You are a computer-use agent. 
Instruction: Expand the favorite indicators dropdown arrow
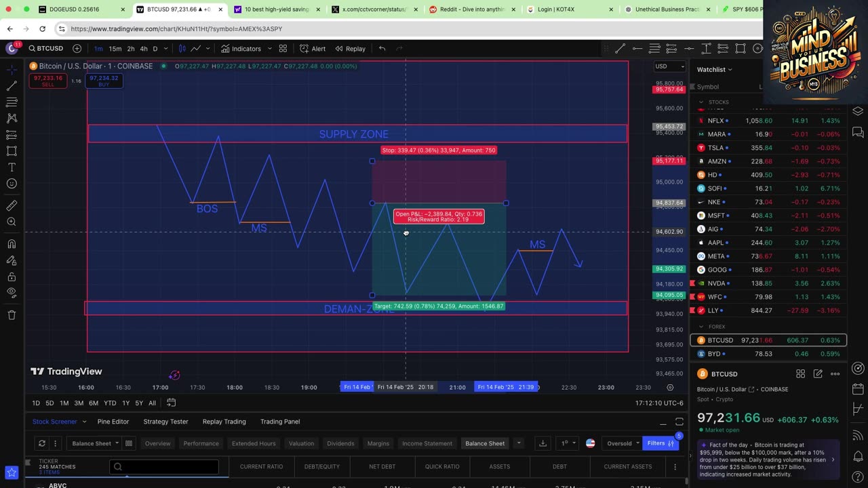click(x=269, y=49)
